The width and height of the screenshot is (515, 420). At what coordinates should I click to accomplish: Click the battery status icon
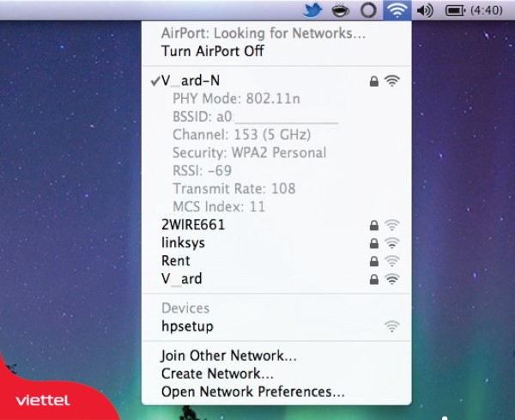pos(455,11)
